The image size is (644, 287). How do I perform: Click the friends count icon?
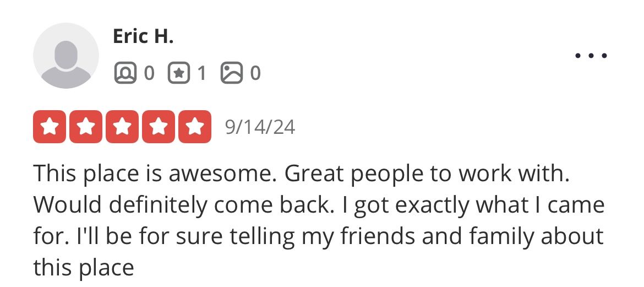(x=125, y=73)
